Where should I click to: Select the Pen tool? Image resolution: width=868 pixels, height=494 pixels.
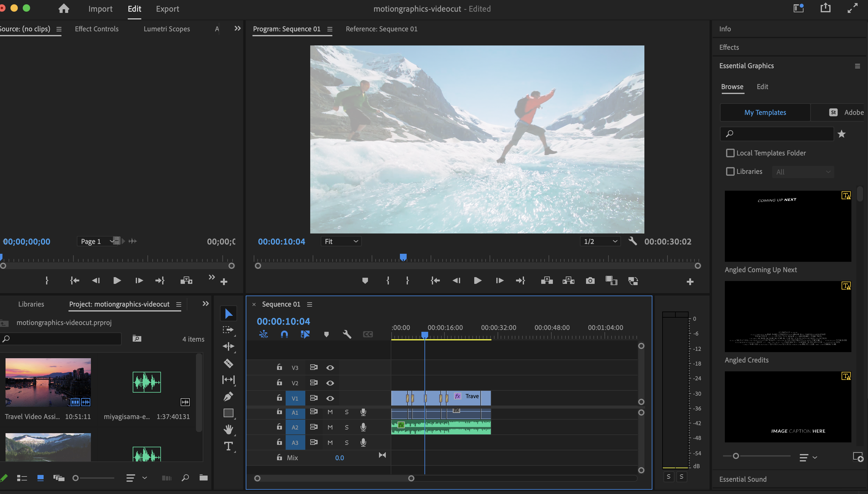click(x=228, y=396)
